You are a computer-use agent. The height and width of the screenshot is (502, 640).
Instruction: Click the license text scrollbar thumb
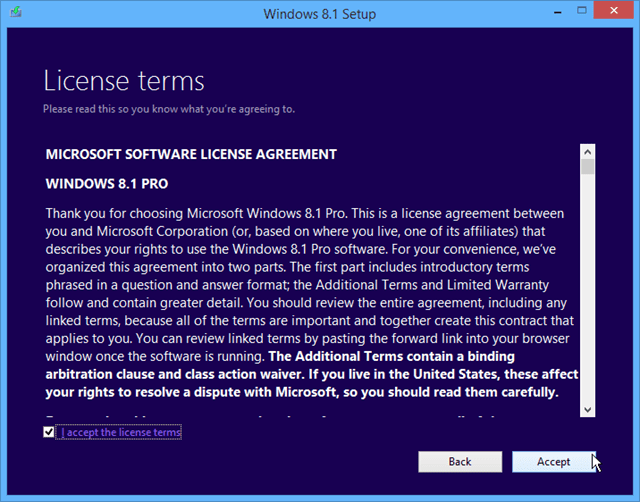point(587,167)
